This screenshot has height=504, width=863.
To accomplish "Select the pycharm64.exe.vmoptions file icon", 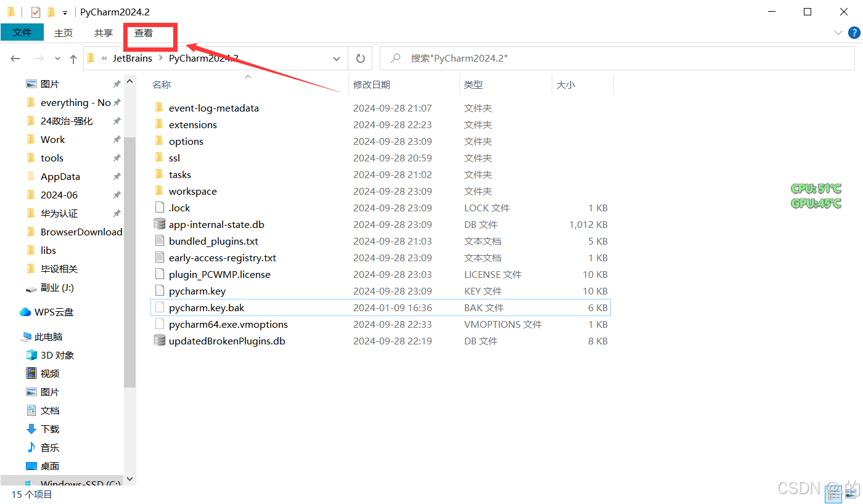I will coord(159,324).
